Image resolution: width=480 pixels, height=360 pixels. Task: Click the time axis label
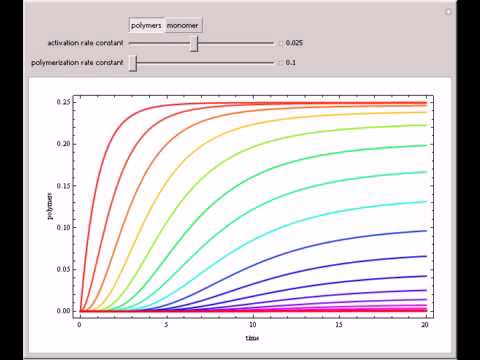point(252,338)
